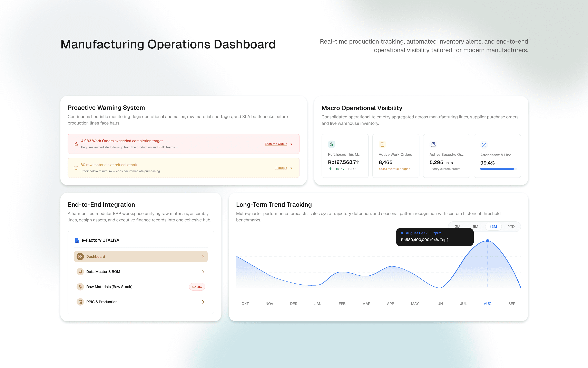Click the 99.4% attendance value
588x368 pixels.
487,163
